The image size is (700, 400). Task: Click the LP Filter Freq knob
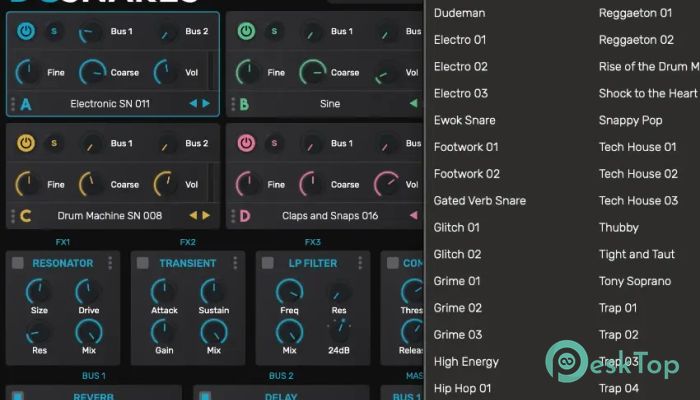click(x=289, y=292)
